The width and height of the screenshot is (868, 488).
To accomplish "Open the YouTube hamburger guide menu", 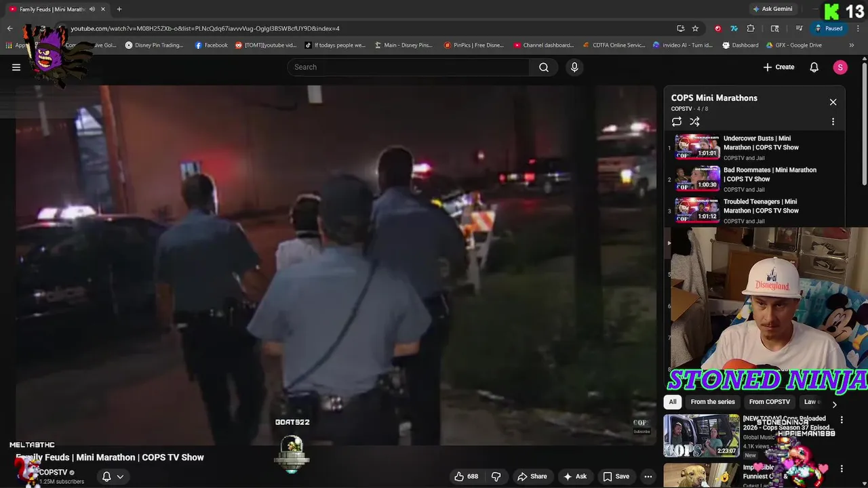I will point(16,67).
